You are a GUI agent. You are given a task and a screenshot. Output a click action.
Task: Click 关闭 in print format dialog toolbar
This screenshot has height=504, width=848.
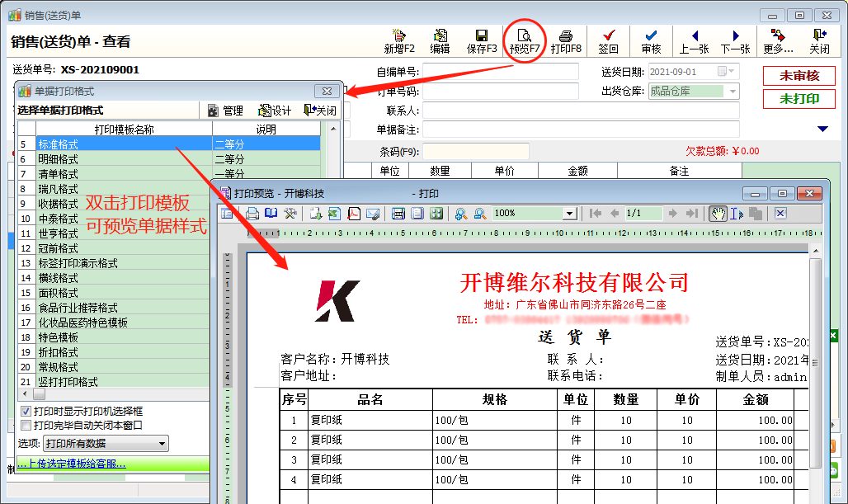point(320,111)
